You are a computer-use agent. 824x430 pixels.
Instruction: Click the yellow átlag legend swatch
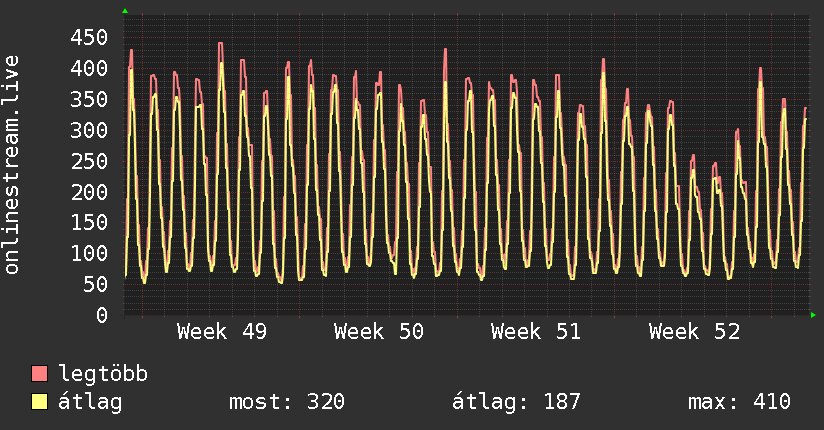pyautogui.click(x=40, y=402)
